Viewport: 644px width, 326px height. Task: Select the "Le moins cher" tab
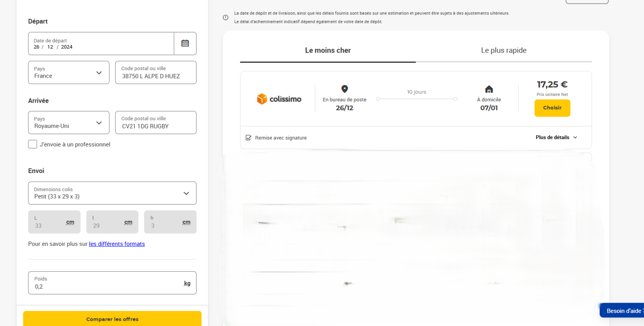click(x=328, y=51)
